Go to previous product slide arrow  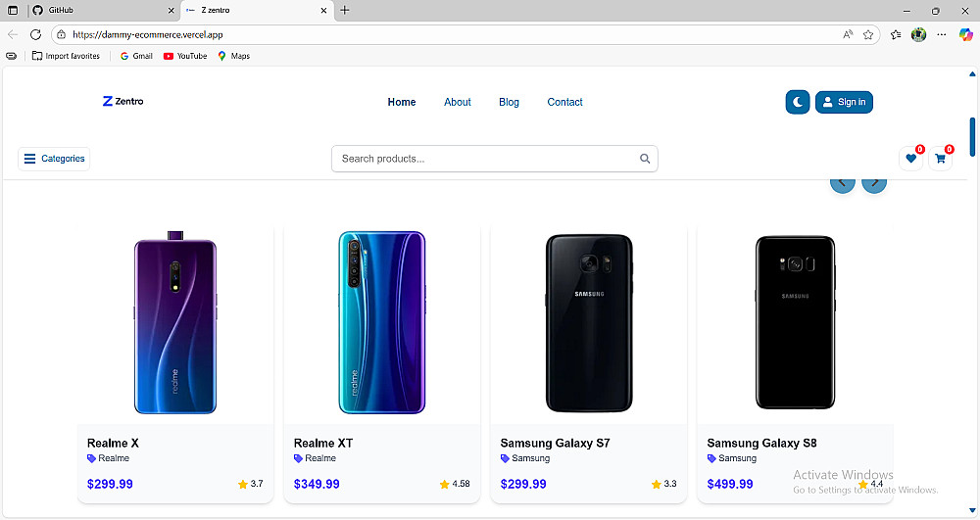(843, 183)
